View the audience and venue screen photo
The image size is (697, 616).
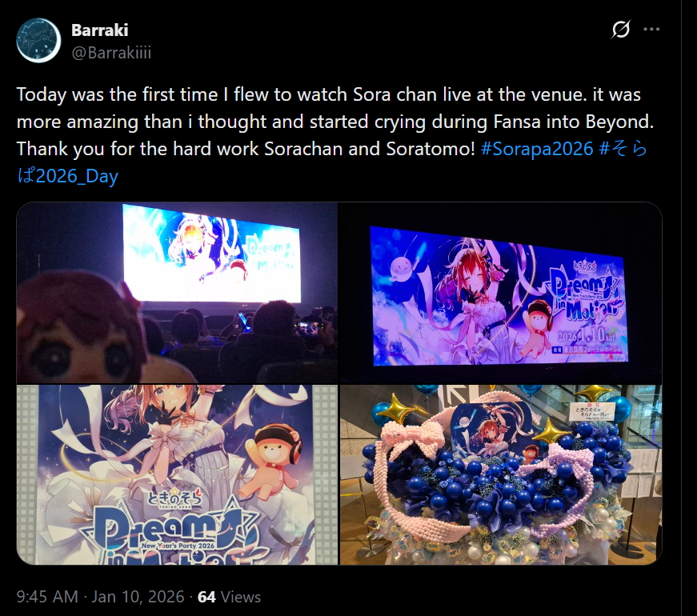[x=177, y=293]
